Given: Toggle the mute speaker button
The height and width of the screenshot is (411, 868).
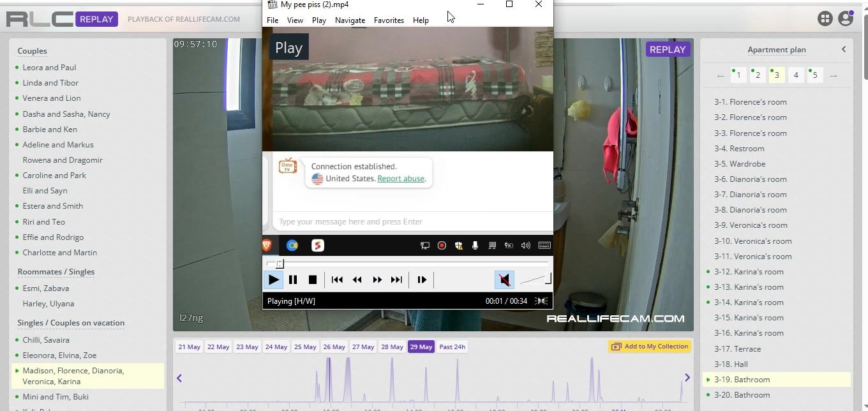Looking at the screenshot, I should coord(504,280).
